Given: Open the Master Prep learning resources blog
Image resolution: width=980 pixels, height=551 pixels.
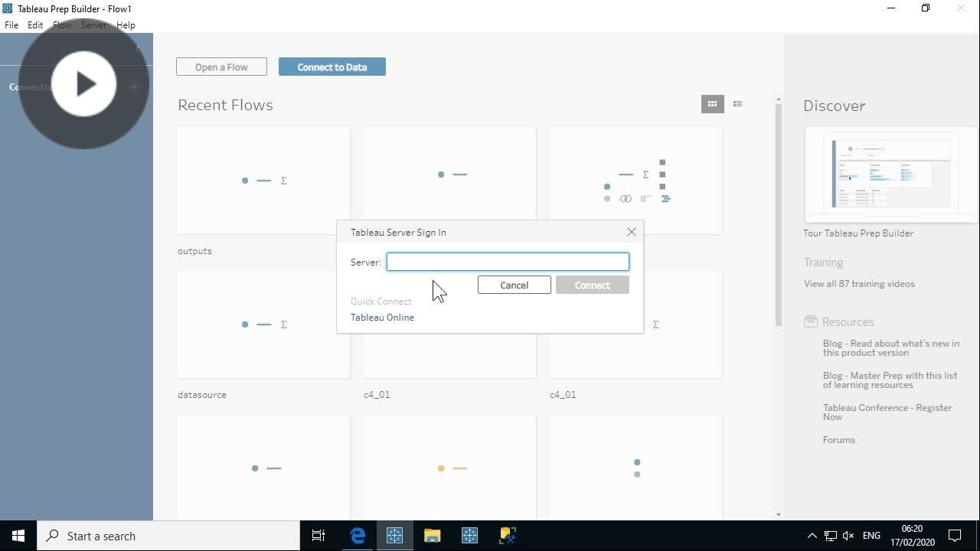Looking at the screenshot, I should pos(890,380).
